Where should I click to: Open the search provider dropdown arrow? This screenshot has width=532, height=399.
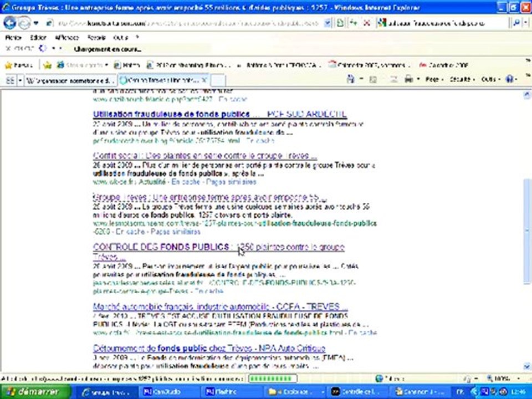(525, 23)
